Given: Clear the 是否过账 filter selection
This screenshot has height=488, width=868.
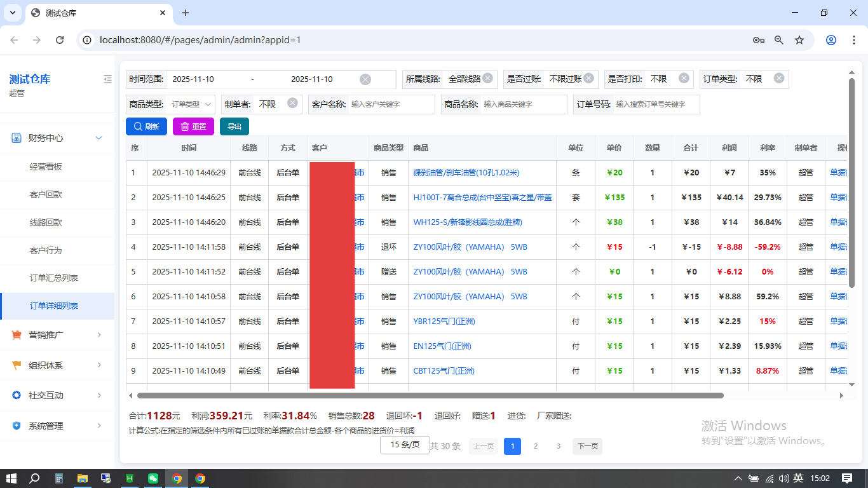Looking at the screenshot, I should (588, 78).
